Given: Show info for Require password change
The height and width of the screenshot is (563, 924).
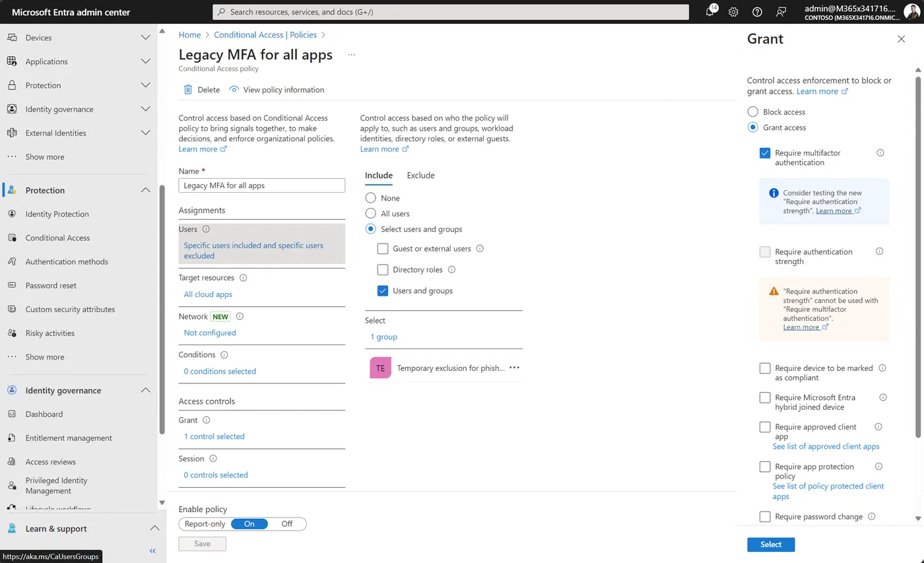Looking at the screenshot, I should click(x=871, y=517).
